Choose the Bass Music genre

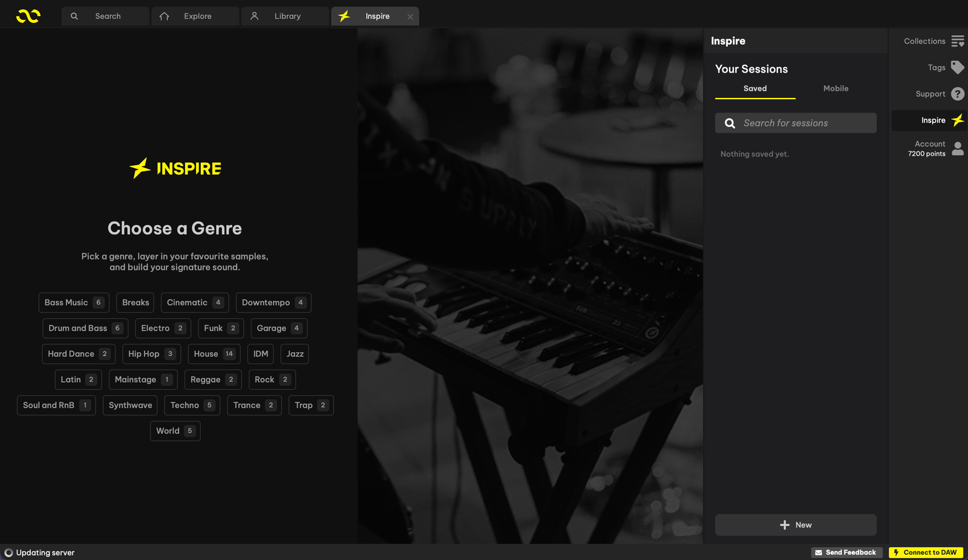pos(74,302)
